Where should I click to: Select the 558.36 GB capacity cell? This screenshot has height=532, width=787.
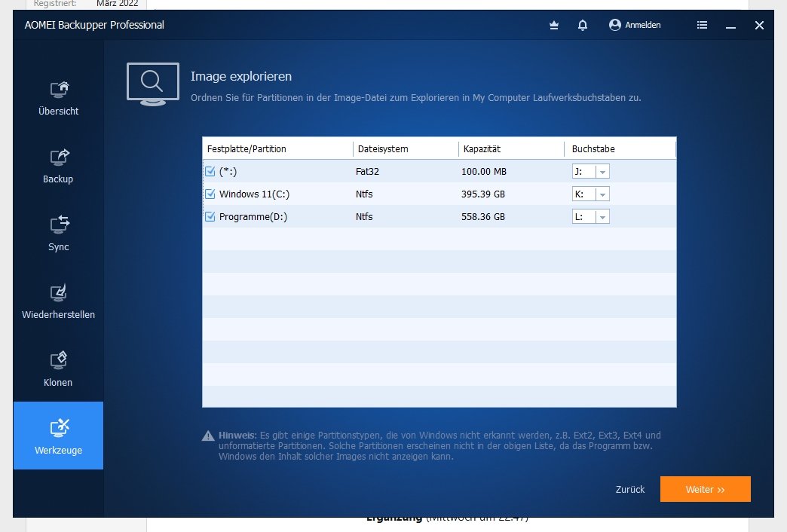coord(483,217)
